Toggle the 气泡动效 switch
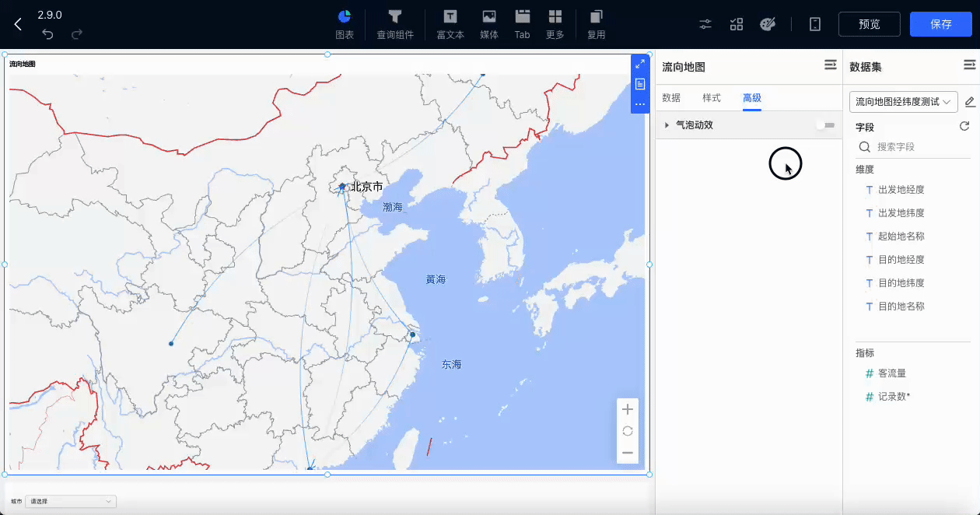Viewport: 980px width, 515px height. point(825,125)
